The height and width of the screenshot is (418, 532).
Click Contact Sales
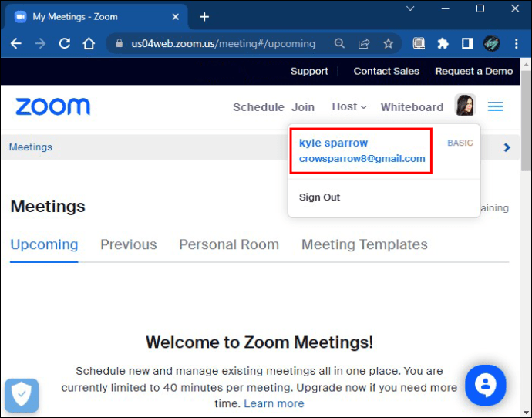(386, 71)
